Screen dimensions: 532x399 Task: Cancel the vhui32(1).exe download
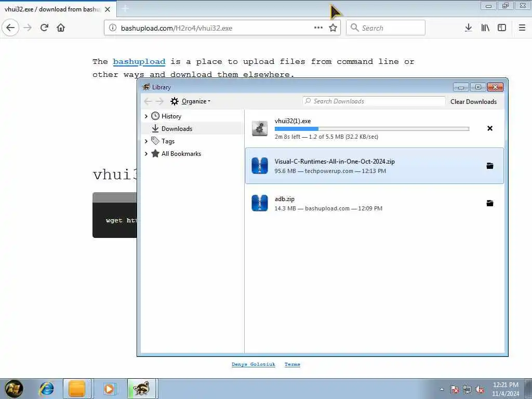point(490,128)
